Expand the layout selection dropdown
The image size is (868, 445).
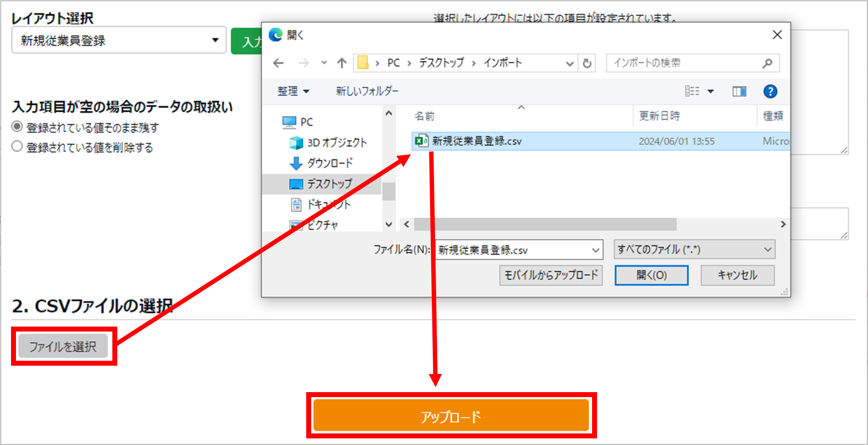(215, 40)
